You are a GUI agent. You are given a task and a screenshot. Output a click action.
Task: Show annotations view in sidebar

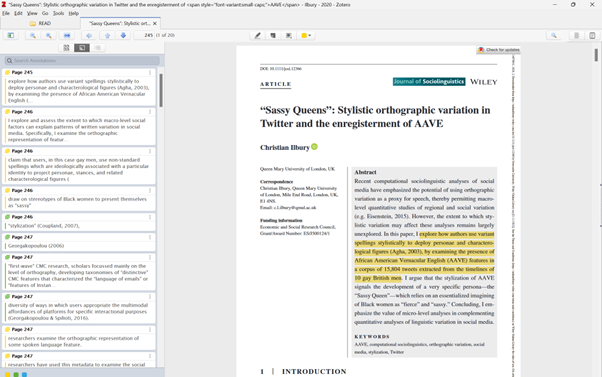(x=82, y=48)
